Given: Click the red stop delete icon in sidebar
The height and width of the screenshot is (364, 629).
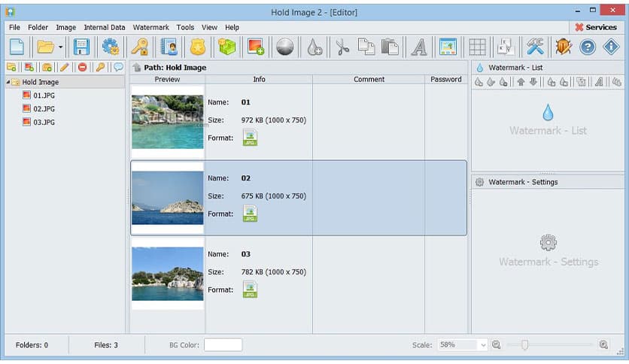Looking at the screenshot, I should (x=82, y=68).
